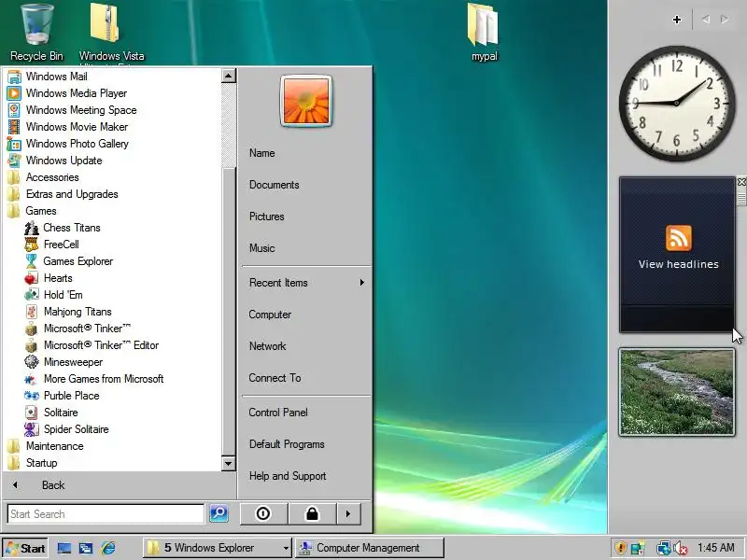Screen dimensions: 747x560
Task: Start Windows Update icon
Action: click(x=14, y=161)
